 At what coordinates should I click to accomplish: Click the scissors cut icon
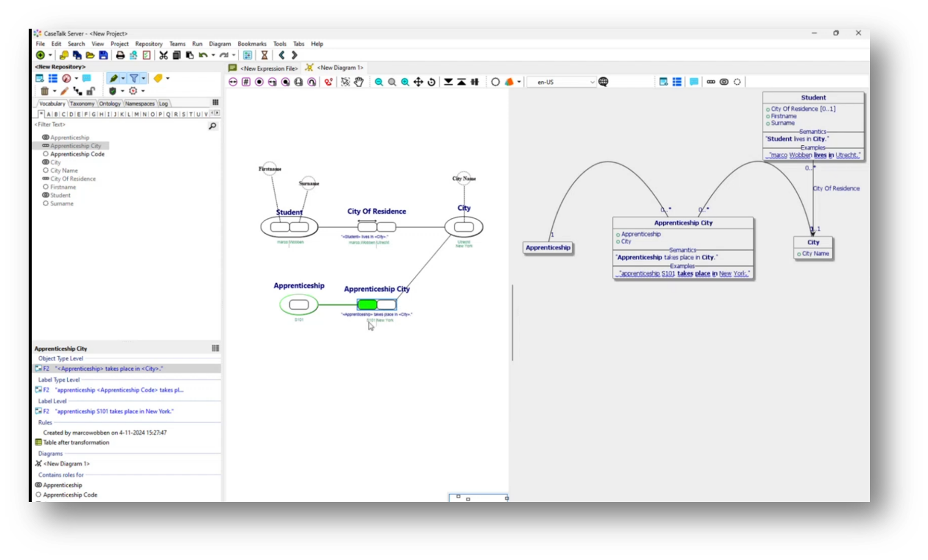pyautogui.click(x=164, y=55)
